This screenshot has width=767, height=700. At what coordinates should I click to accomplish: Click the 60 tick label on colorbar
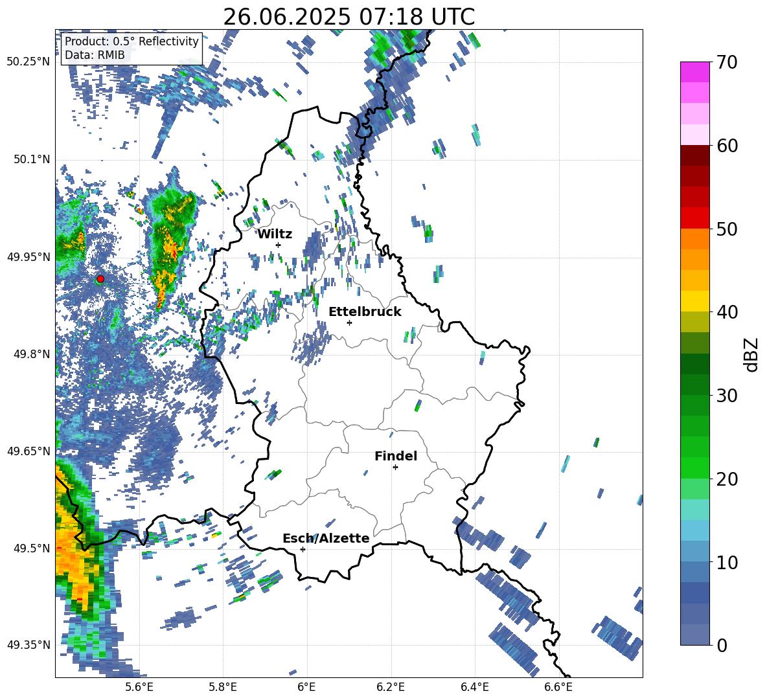(x=727, y=146)
